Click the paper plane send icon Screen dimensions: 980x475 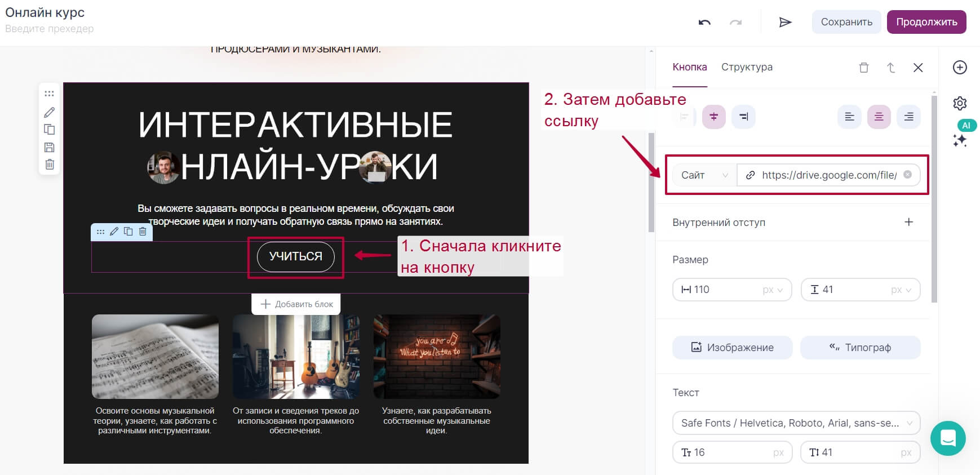click(x=785, y=22)
